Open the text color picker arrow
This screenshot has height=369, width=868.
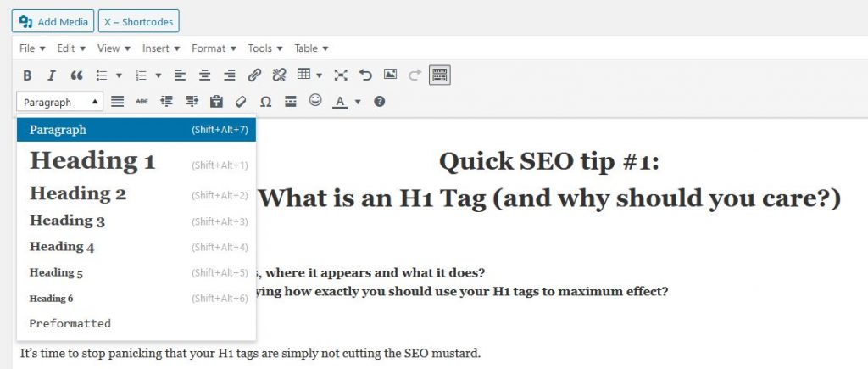point(358,102)
